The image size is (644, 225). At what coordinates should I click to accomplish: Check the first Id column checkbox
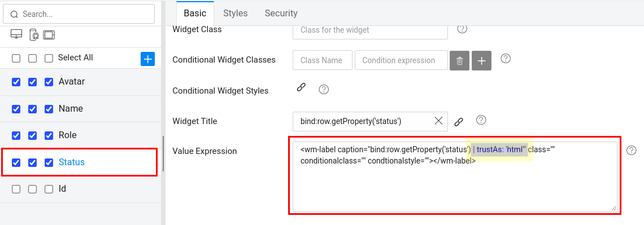click(x=16, y=189)
